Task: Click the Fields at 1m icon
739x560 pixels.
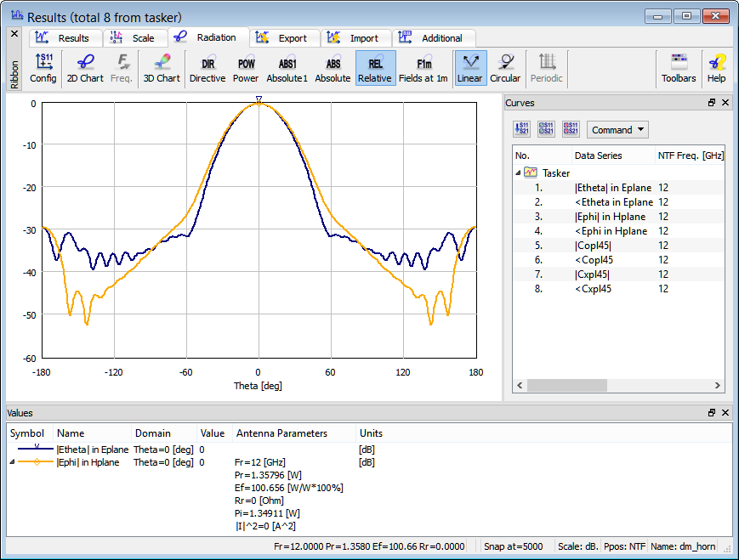Action: [423, 68]
